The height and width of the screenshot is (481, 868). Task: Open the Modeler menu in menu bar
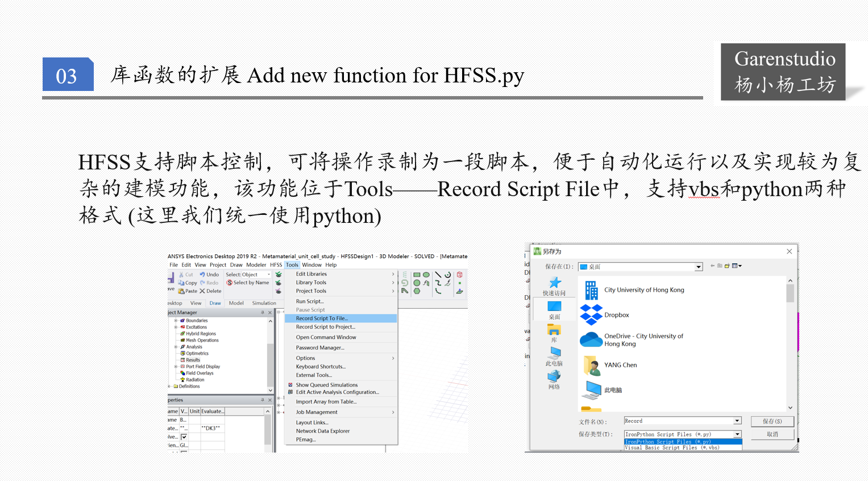(x=256, y=265)
